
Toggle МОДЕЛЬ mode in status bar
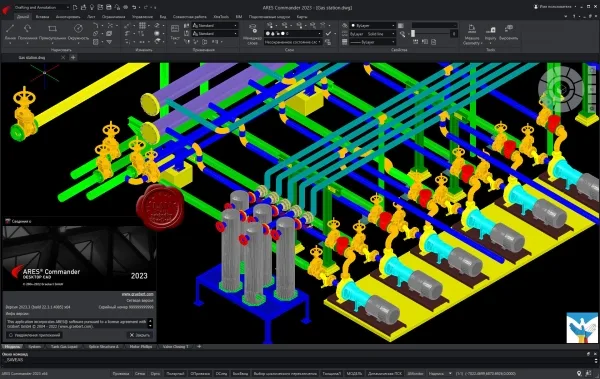354,373
